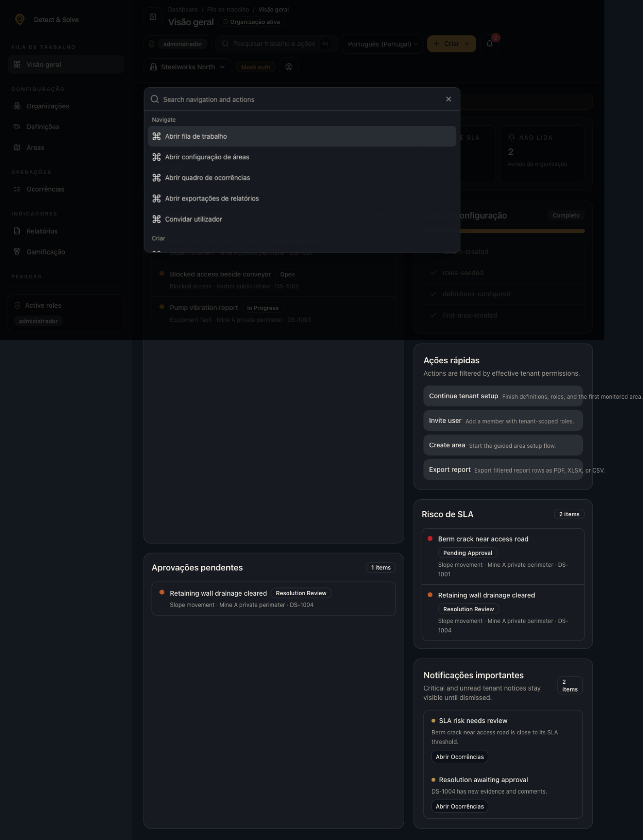Click the Pending Approval status badge
This screenshot has width=643, height=840.
click(468, 553)
